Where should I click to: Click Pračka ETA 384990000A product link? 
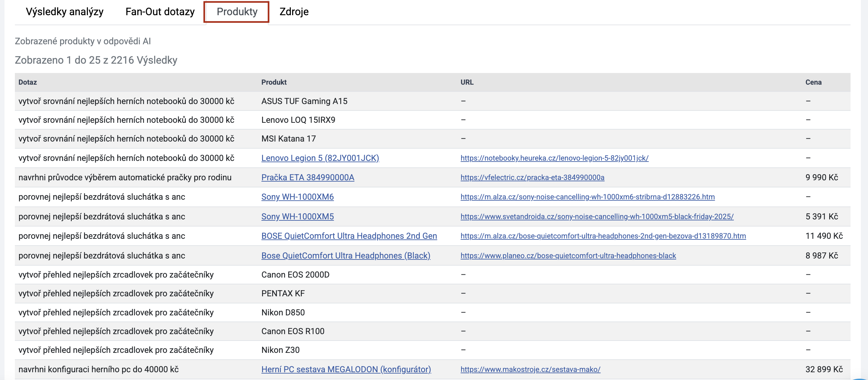(307, 177)
